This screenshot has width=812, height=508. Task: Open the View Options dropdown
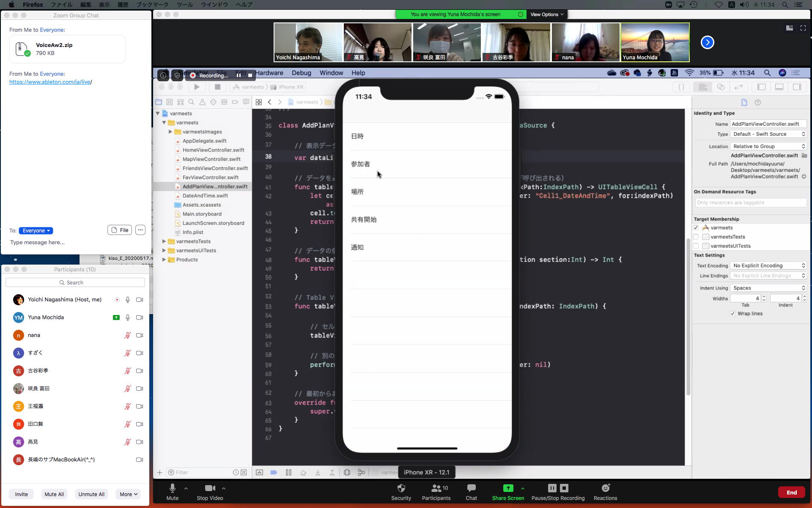click(x=547, y=14)
